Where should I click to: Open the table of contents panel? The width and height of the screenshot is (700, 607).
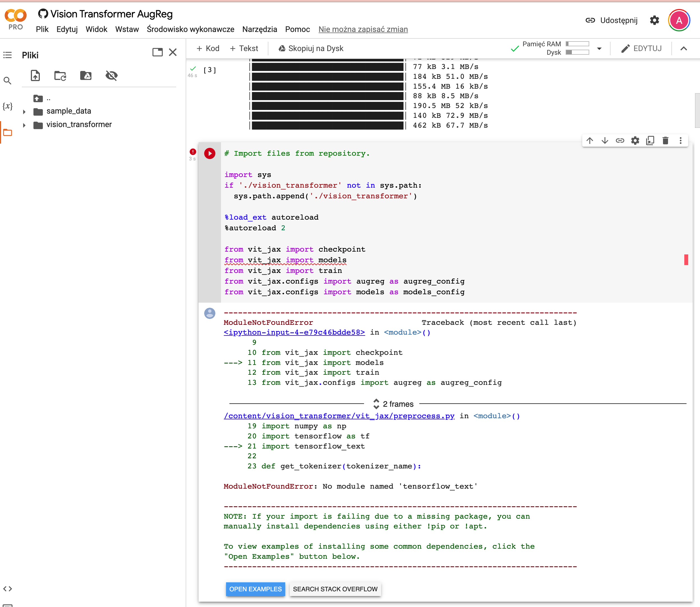pos(8,55)
